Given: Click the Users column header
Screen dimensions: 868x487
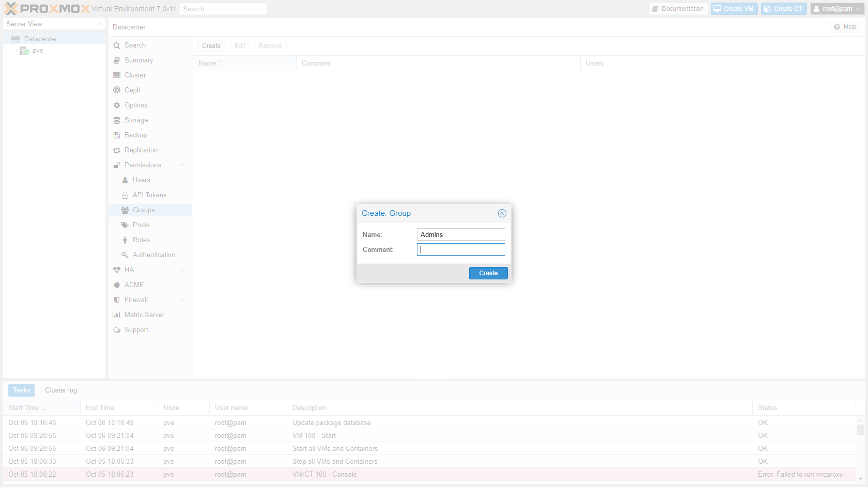Looking at the screenshot, I should click(x=722, y=64).
